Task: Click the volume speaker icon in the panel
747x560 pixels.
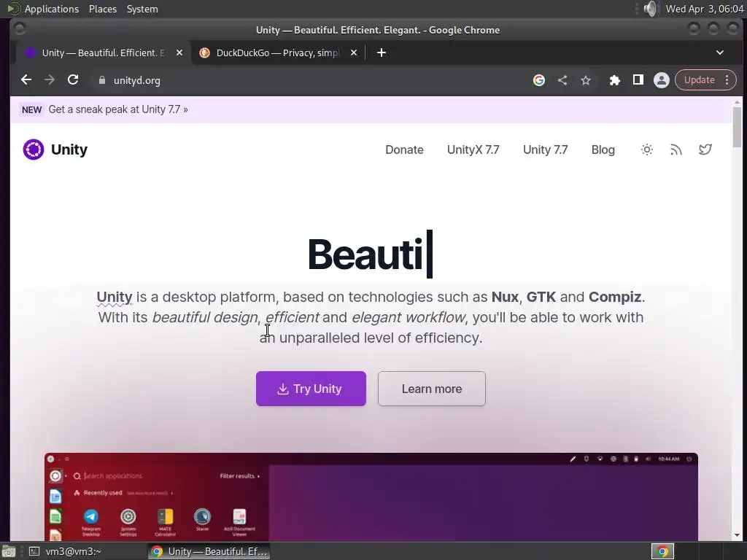Action: [x=650, y=9]
